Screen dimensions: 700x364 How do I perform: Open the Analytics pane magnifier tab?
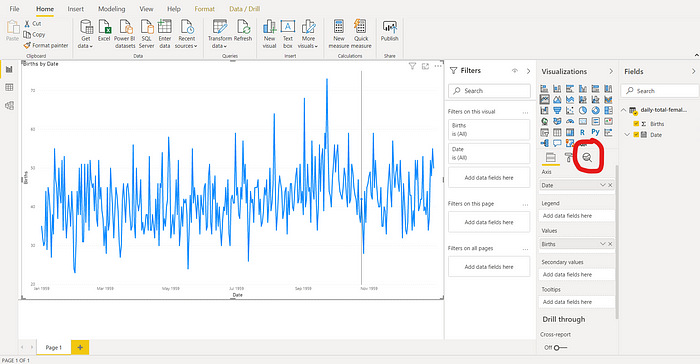click(587, 157)
